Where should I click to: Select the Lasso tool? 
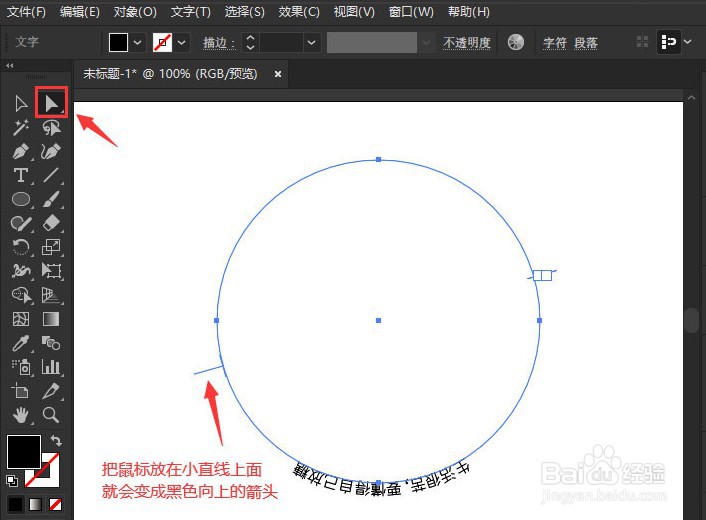pos(51,128)
